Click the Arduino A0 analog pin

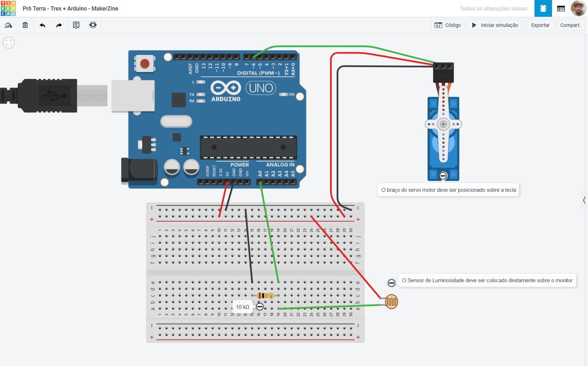[260, 182]
